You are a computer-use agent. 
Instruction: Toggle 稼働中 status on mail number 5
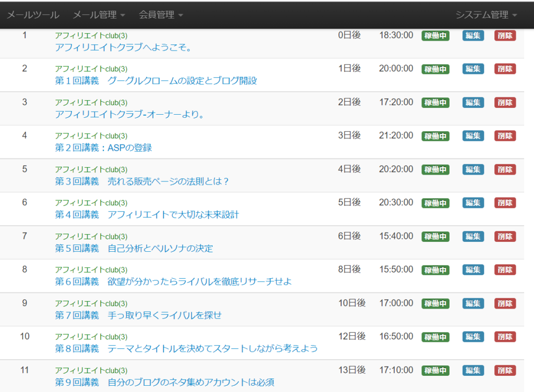(x=435, y=169)
